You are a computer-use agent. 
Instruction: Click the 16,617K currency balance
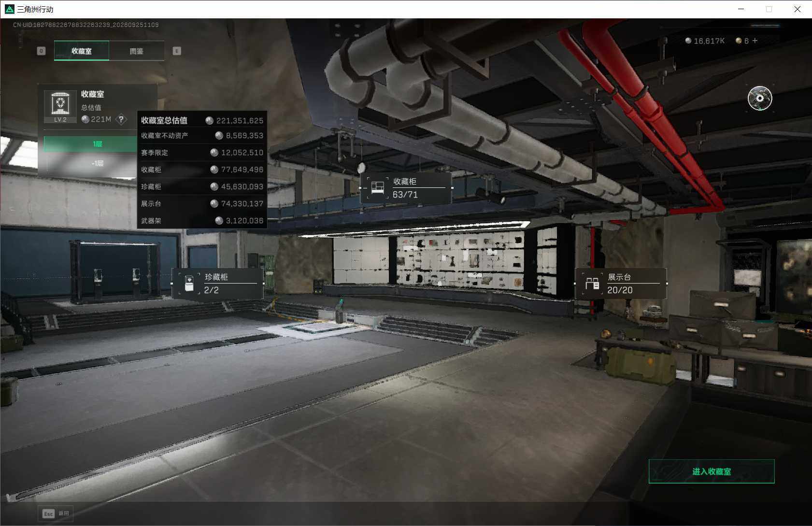point(705,41)
